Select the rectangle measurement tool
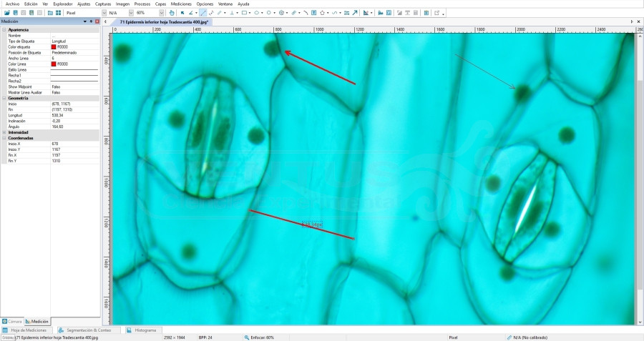This screenshot has height=341, width=644. [x=244, y=13]
